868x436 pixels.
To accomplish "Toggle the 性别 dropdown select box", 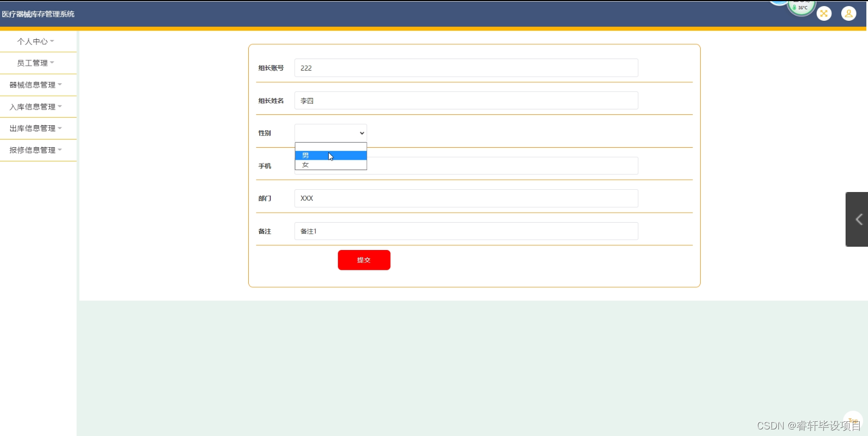I will (330, 133).
